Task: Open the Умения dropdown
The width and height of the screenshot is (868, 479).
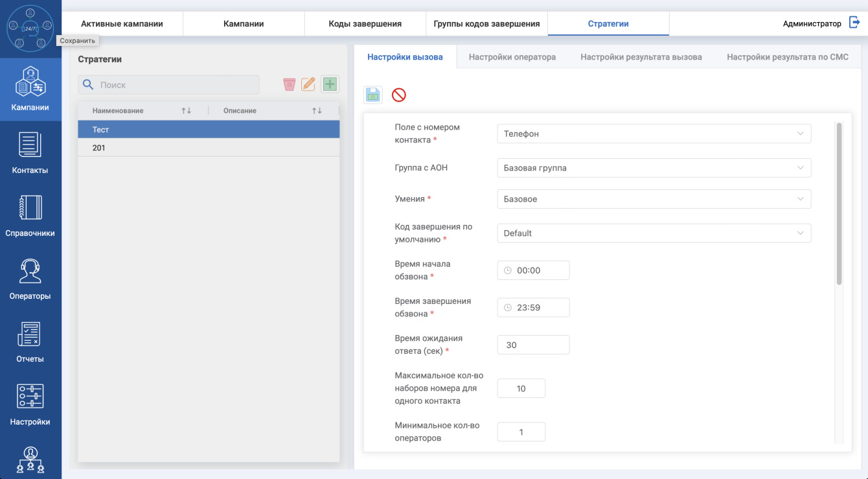Action: pos(654,199)
